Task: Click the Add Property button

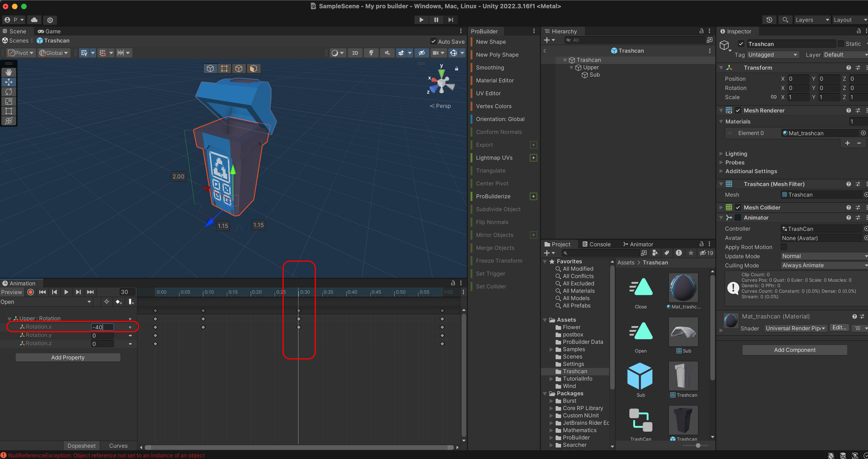Action: pyautogui.click(x=68, y=358)
